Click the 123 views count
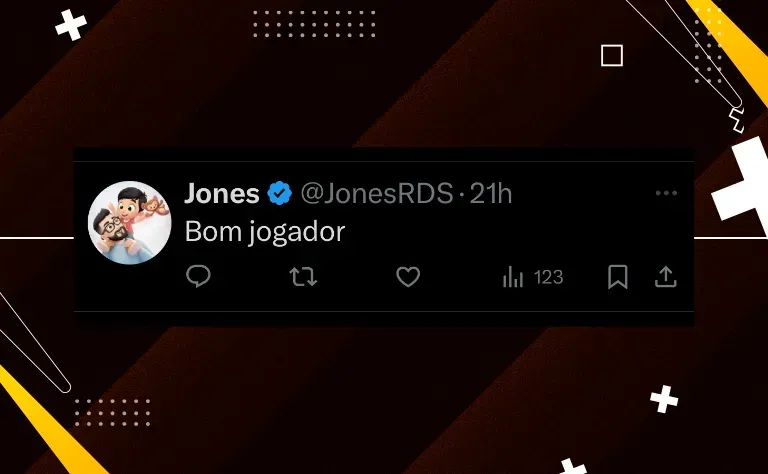The image size is (768, 474). tap(549, 278)
